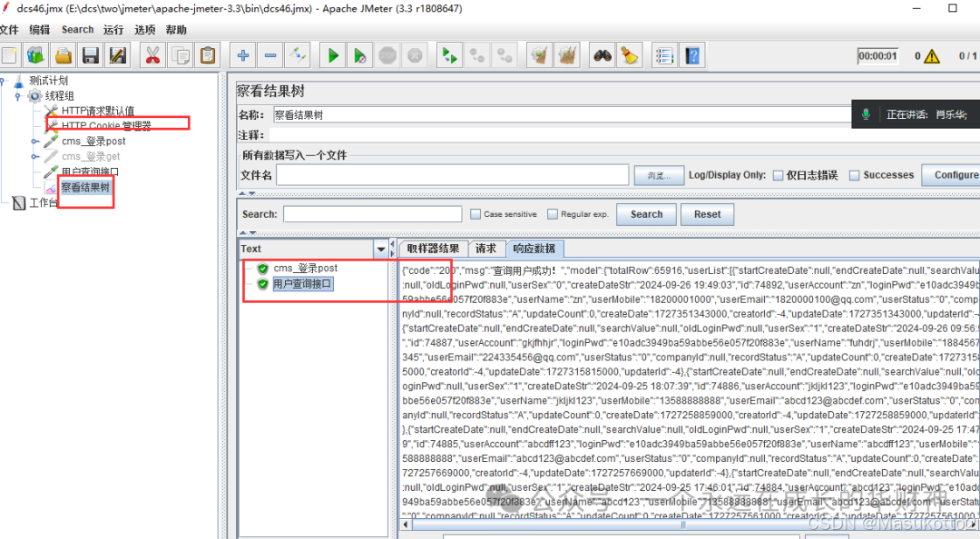
Task: Open the 帮助 menu
Action: (x=176, y=29)
